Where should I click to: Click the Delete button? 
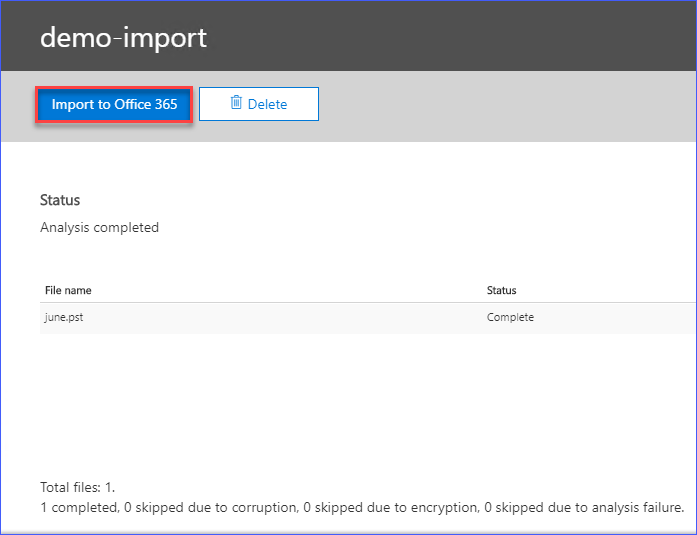pyautogui.click(x=259, y=104)
